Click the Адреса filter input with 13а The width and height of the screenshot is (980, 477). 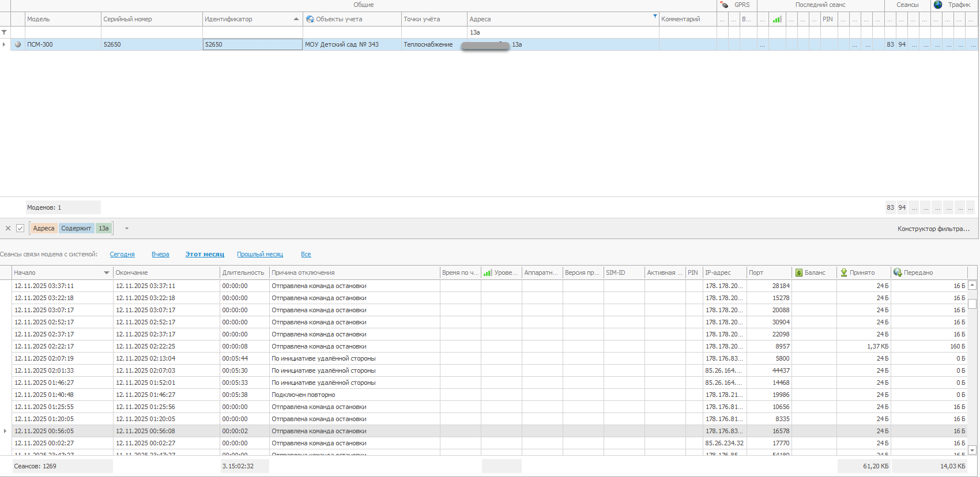[562, 32]
